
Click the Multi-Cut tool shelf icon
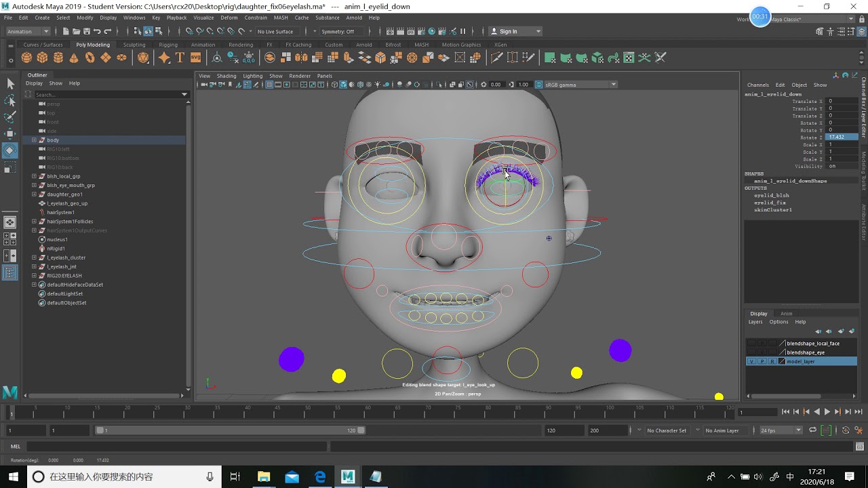pos(496,58)
